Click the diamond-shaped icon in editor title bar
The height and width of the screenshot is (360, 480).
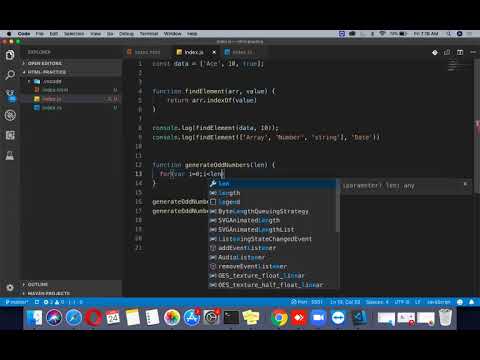pos(435,52)
